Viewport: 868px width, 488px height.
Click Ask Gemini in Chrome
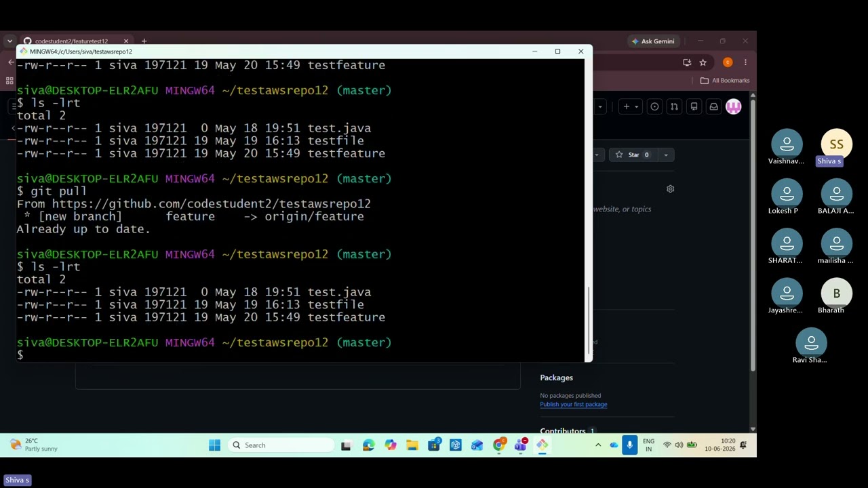652,41
